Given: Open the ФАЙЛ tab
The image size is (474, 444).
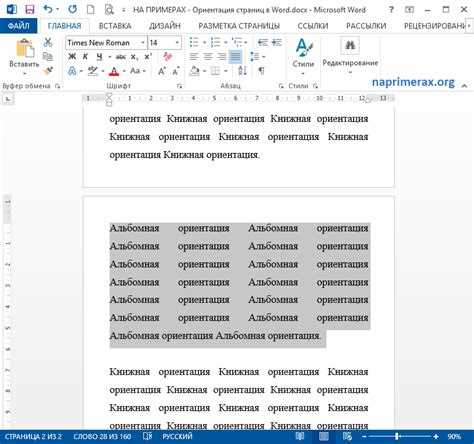Looking at the screenshot, I should pos(18,26).
